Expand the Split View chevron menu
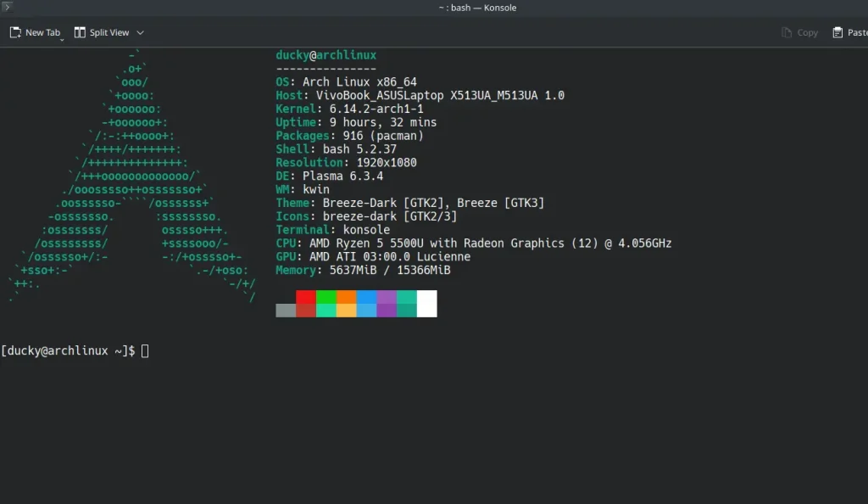The height and width of the screenshot is (504, 868). [x=141, y=33]
